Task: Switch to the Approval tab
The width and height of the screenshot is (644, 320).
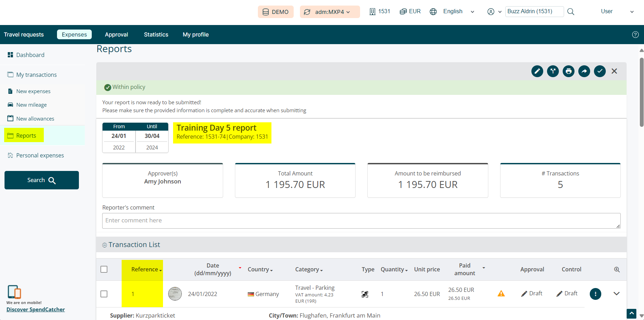Action: click(116, 35)
